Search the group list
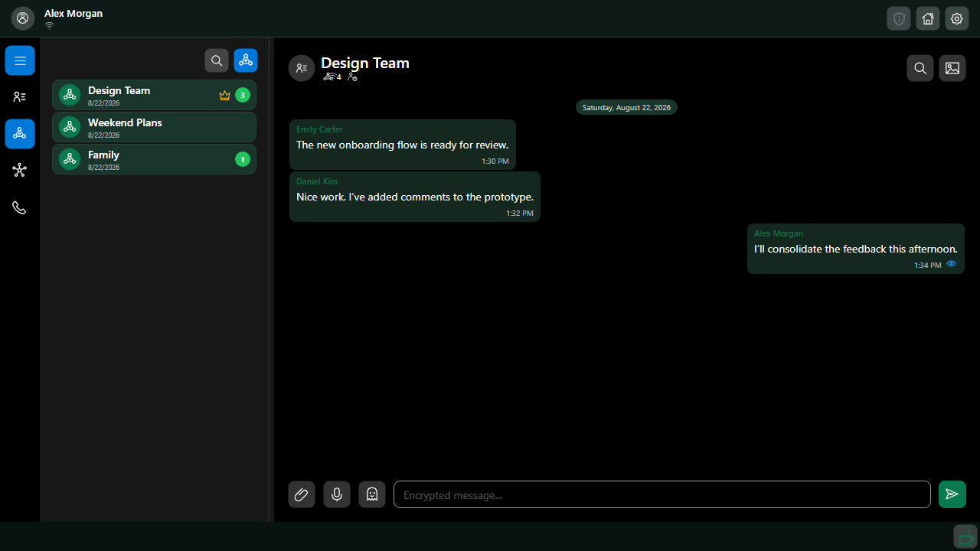This screenshot has width=980, height=551. click(x=217, y=60)
